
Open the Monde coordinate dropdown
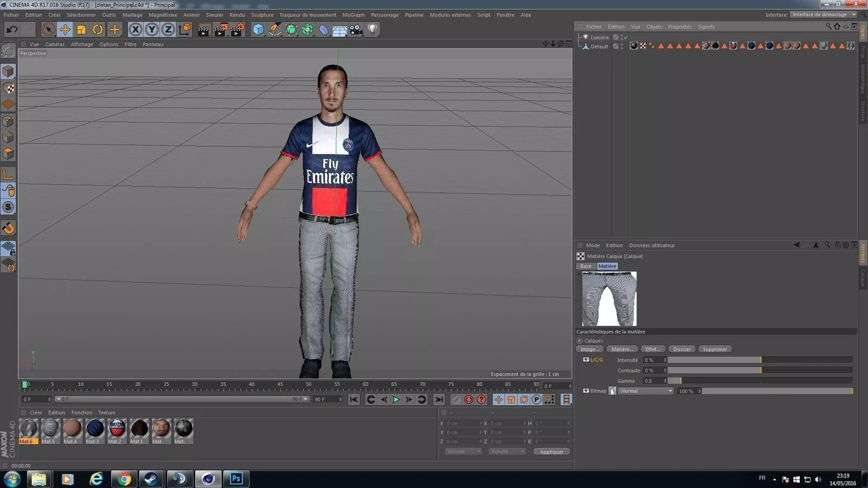(463, 451)
